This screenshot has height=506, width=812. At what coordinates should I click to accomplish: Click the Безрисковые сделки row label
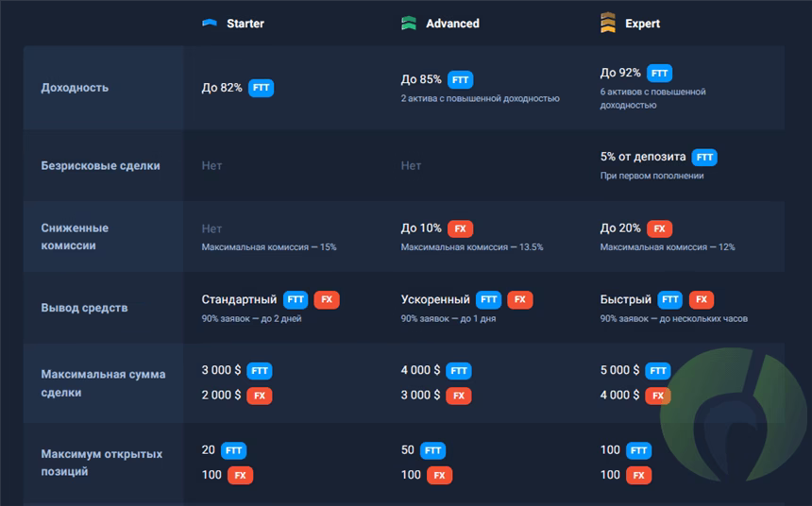[100, 166]
